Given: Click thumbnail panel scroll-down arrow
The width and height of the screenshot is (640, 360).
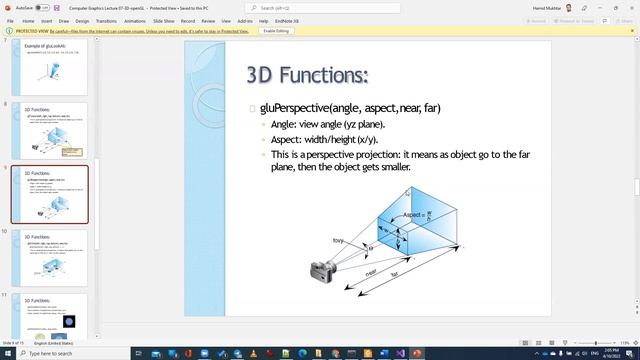Looking at the screenshot, I should tap(97, 336).
